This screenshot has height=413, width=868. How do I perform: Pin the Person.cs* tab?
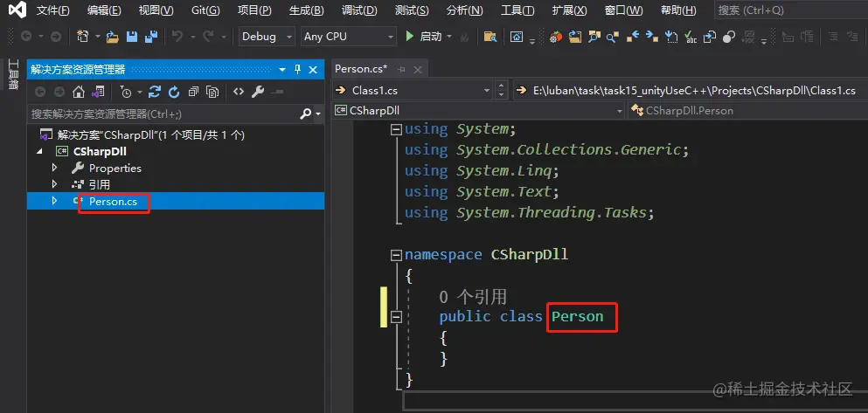click(402, 70)
